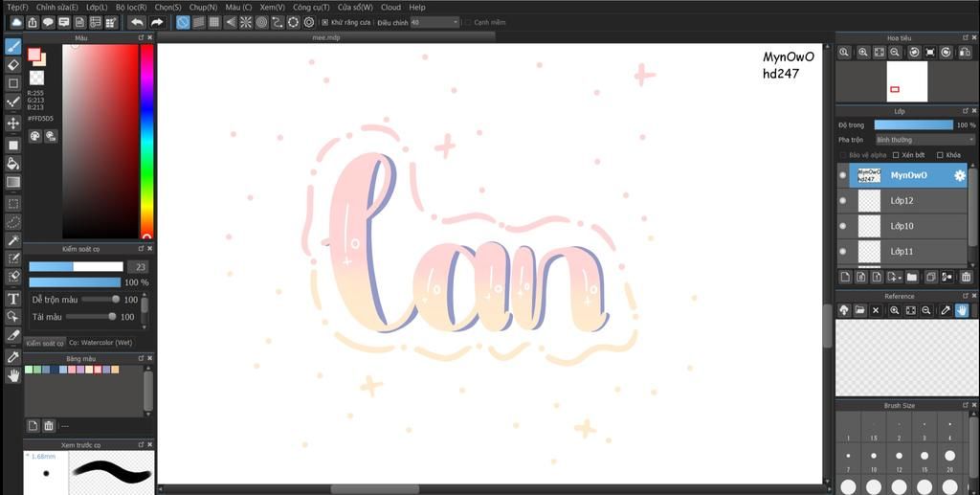Viewport: 980px width, 495px height.
Task: Zoom out on the Navigator panel
Action: click(x=895, y=53)
